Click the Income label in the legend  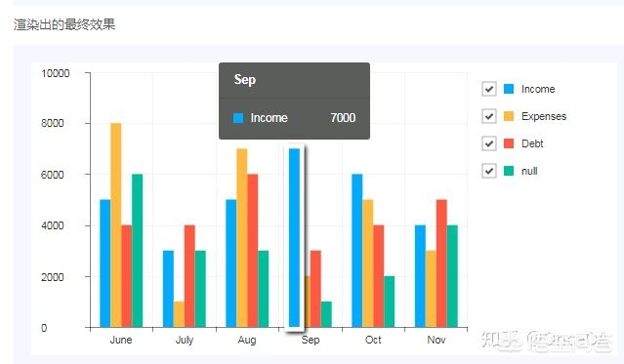(x=538, y=89)
